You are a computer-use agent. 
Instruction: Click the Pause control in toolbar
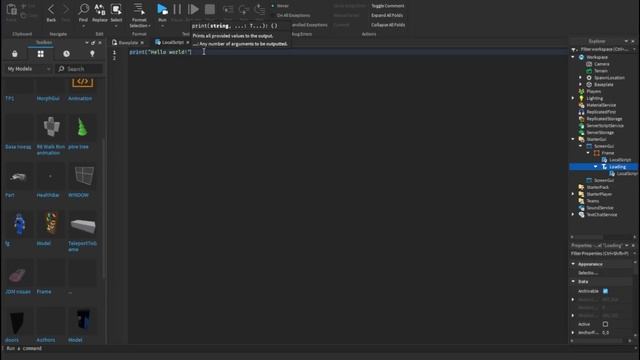pyautogui.click(x=177, y=9)
